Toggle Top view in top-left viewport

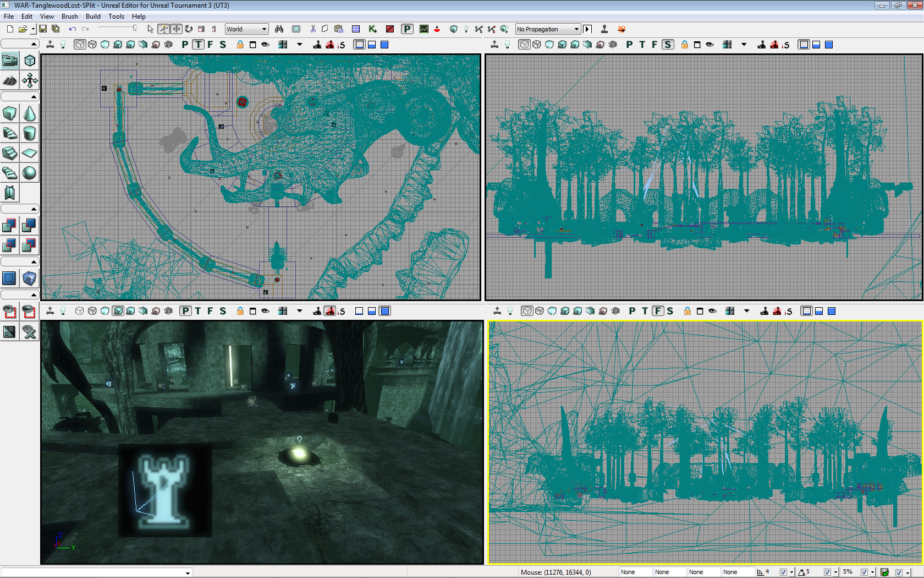[198, 45]
